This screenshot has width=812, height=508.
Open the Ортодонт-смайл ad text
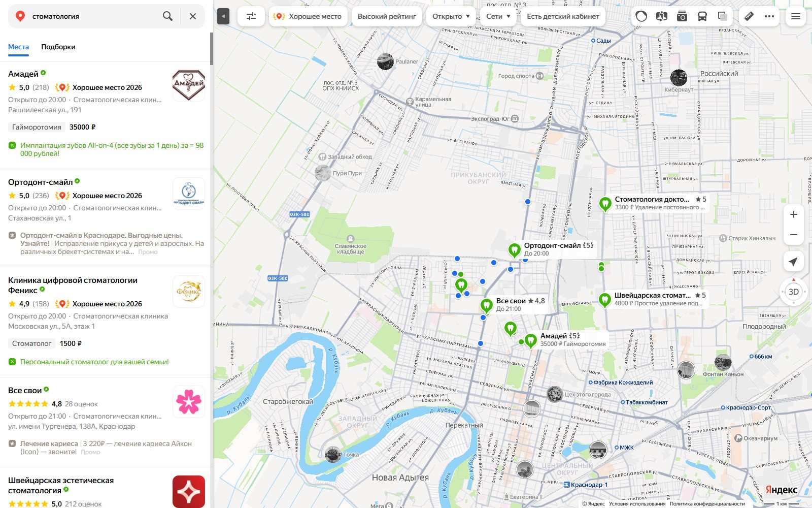(112, 243)
